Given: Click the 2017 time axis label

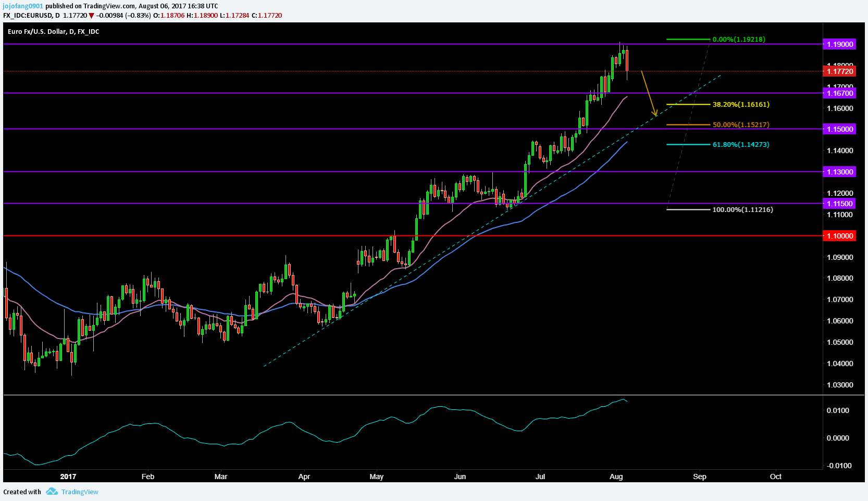Looking at the screenshot, I should [68, 477].
